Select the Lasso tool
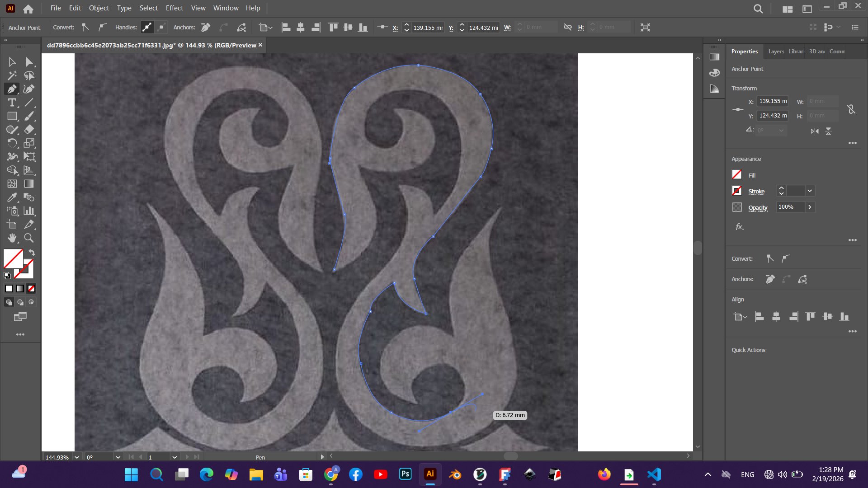 (29, 75)
